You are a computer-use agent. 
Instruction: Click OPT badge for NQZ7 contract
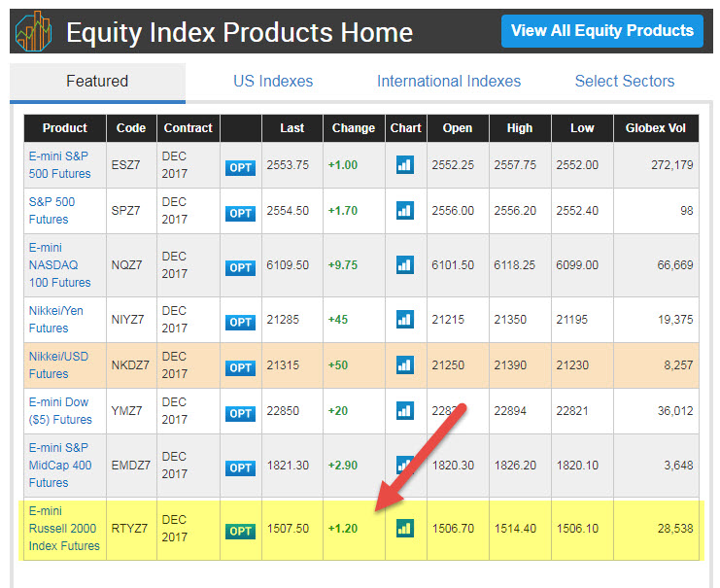(240, 268)
